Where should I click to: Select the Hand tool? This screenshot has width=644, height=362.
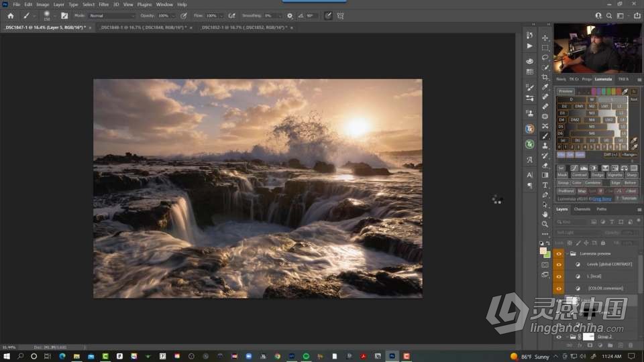(545, 215)
